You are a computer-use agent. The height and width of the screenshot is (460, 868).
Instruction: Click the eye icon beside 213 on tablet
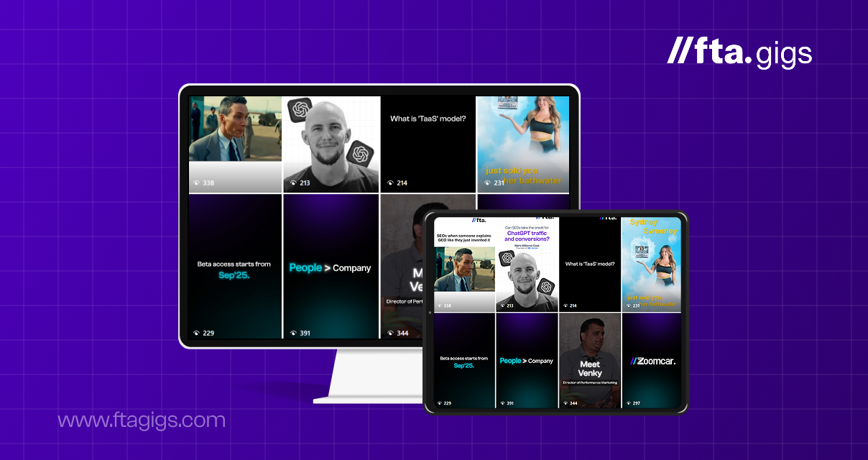pos(501,305)
